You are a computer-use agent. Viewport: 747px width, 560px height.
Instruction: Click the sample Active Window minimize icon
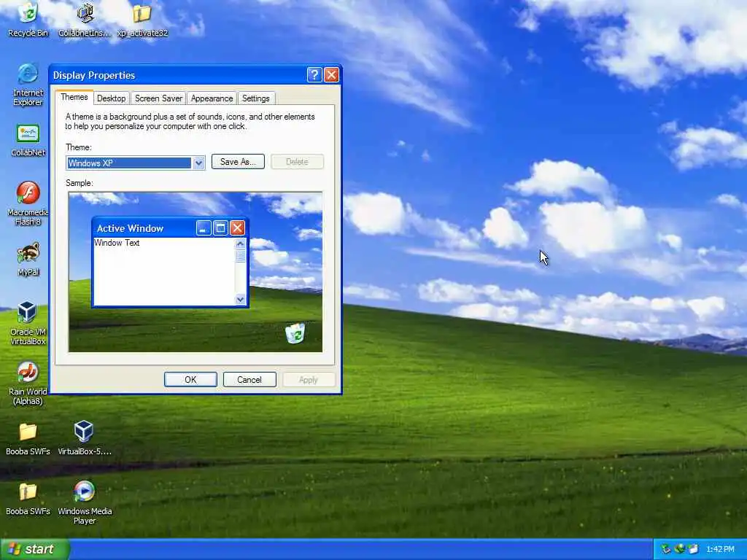click(204, 228)
